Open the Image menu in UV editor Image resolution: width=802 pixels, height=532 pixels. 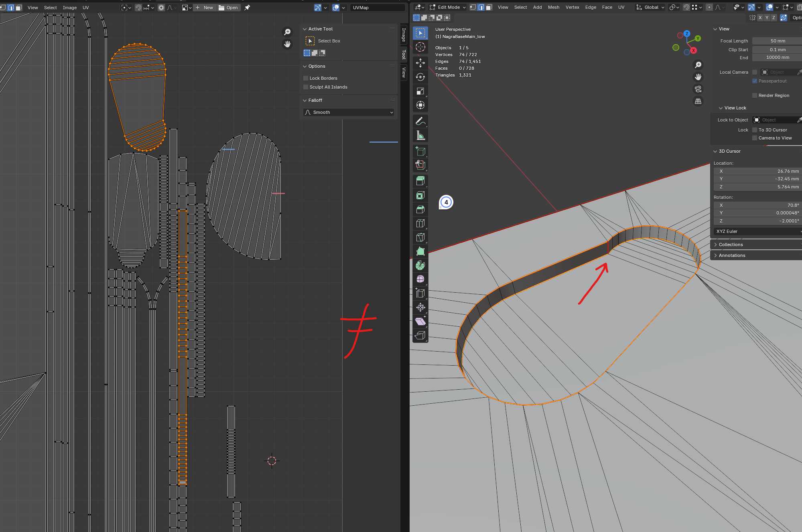pos(70,8)
